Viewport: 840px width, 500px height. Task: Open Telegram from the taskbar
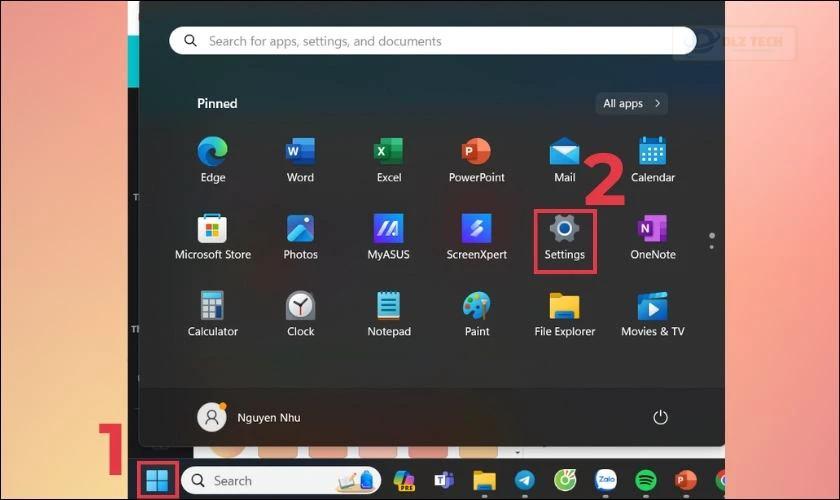(524, 480)
